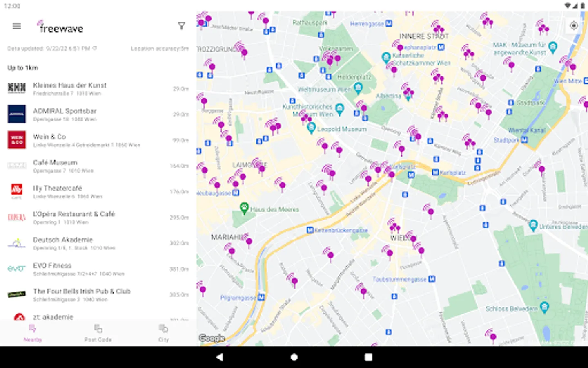Tap the EVO Fitness teal logo
Viewport: 588px width, 368px height.
[x=17, y=269]
